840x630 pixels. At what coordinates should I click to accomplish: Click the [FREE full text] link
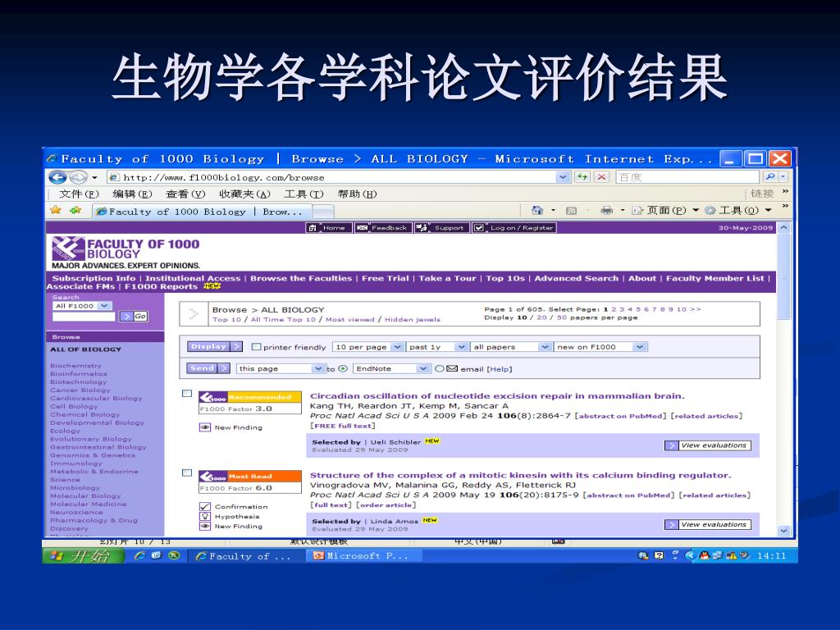[342, 427]
